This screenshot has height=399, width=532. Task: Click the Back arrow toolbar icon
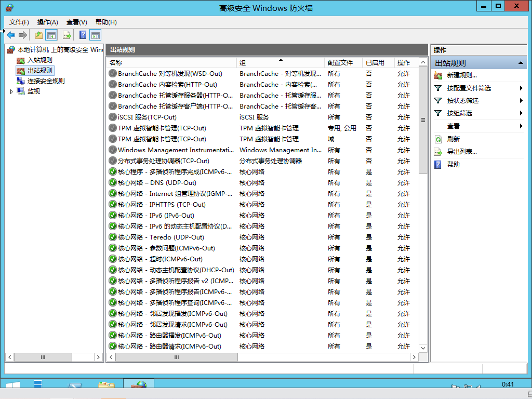click(11, 35)
